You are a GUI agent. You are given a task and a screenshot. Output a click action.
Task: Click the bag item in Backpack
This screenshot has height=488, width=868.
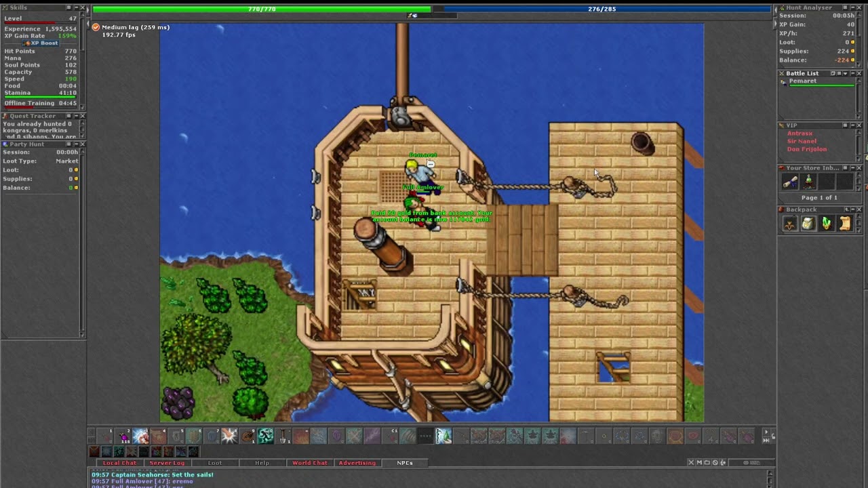(x=808, y=224)
